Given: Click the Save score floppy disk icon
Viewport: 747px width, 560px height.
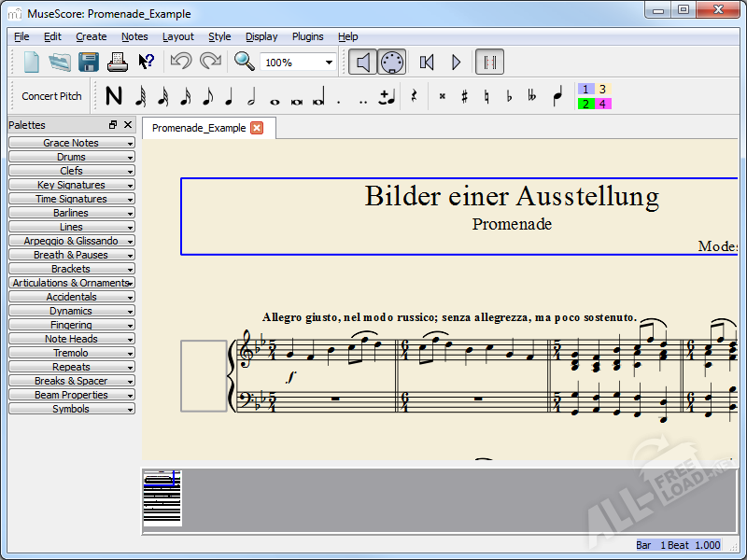Looking at the screenshot, I should (89, 63).
